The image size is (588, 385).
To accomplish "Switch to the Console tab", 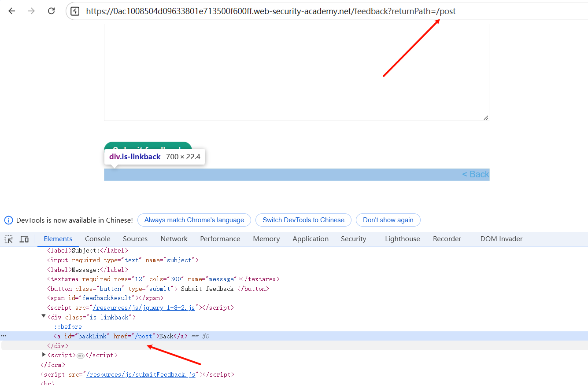I will point(97,239).
